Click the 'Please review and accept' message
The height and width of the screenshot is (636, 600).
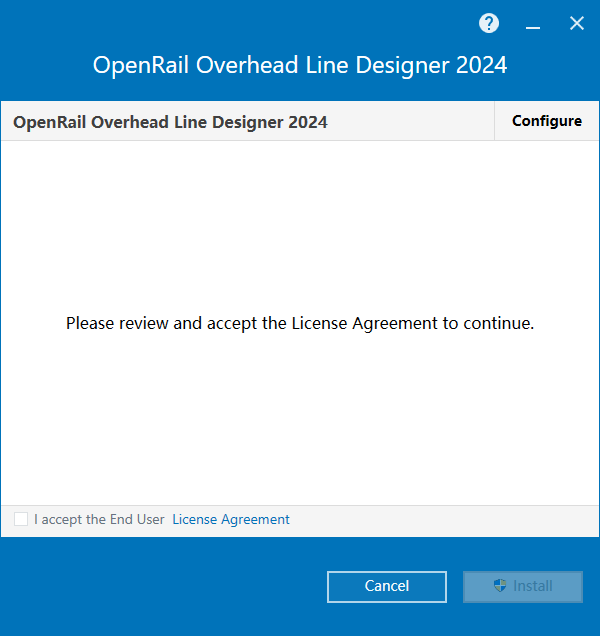click(x=300, y=323)
